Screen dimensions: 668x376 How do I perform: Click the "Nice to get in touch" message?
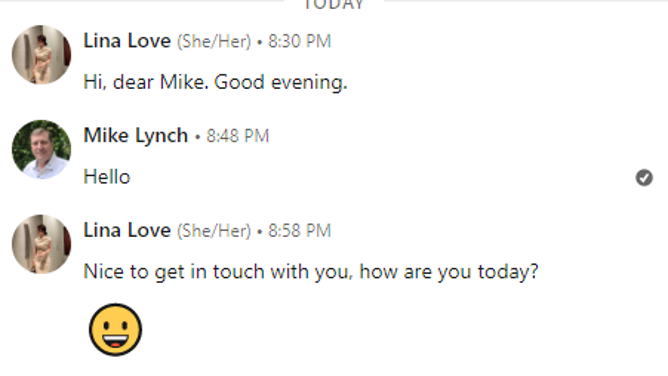point(311,272)
